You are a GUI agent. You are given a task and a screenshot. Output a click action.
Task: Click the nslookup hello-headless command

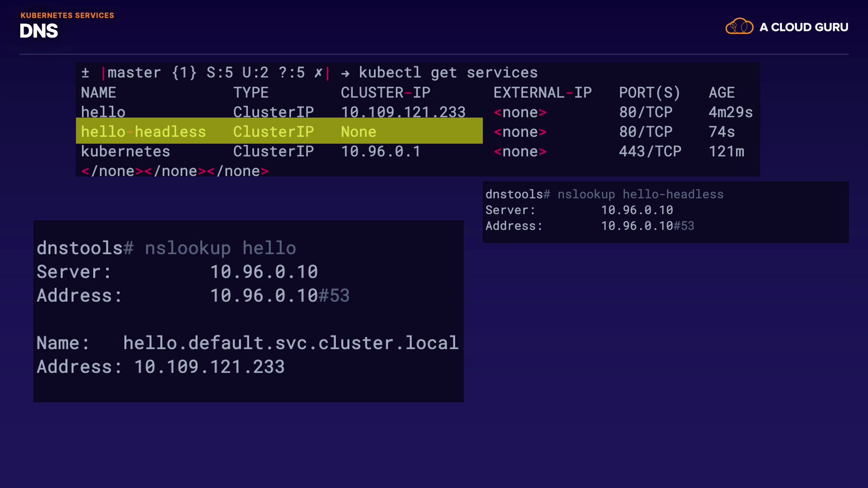640,194
